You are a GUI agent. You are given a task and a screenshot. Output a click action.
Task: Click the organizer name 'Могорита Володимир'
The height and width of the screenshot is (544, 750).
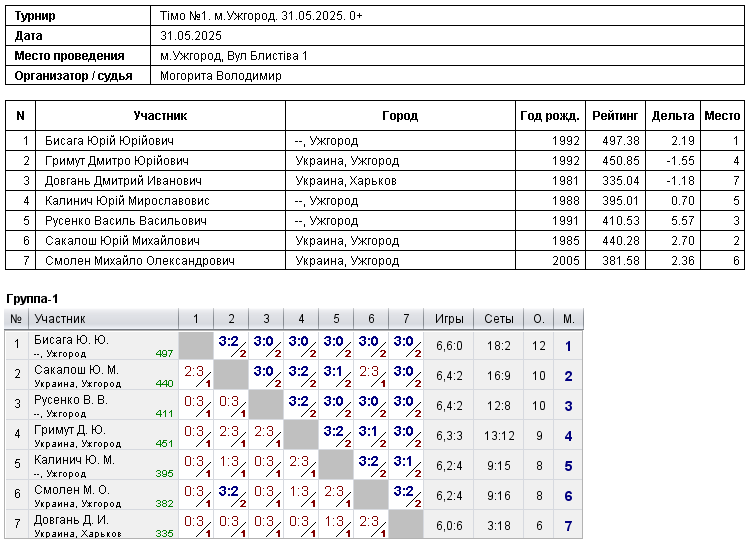[x=221, y=76]
